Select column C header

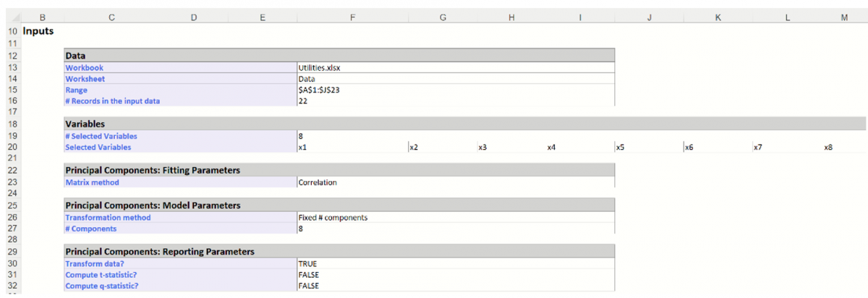pyautogui.click(x=111, y=17)
